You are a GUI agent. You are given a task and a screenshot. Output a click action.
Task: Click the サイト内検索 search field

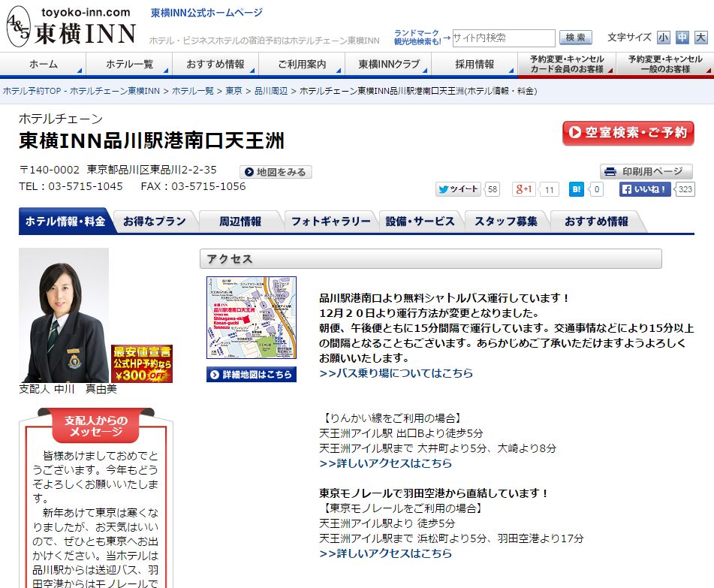(504, 38)
